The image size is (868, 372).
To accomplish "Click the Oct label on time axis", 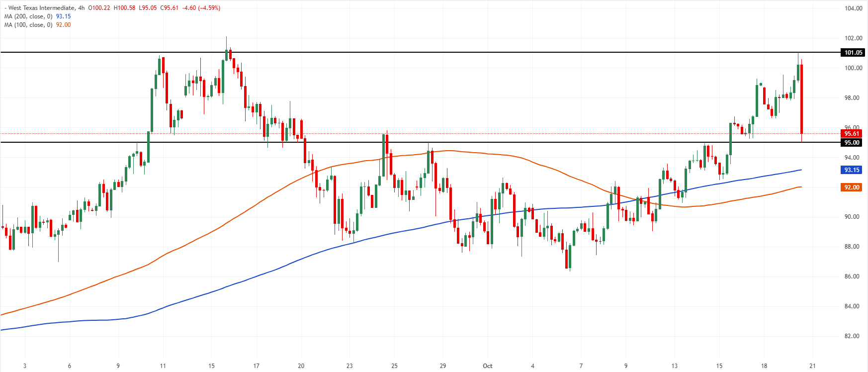I will (488, 366).
